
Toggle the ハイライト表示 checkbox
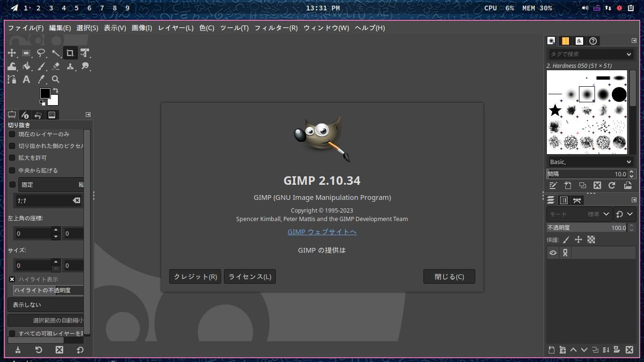click(x=12, y=280)
